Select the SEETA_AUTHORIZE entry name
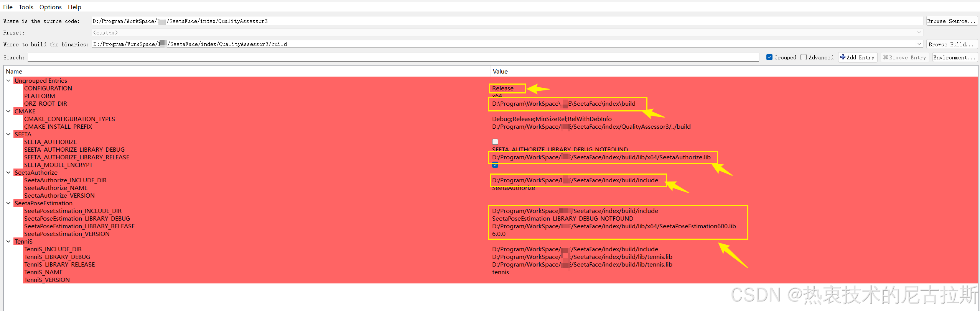The height and width of the screenshot is (311, 980). [x=50, y=142]
